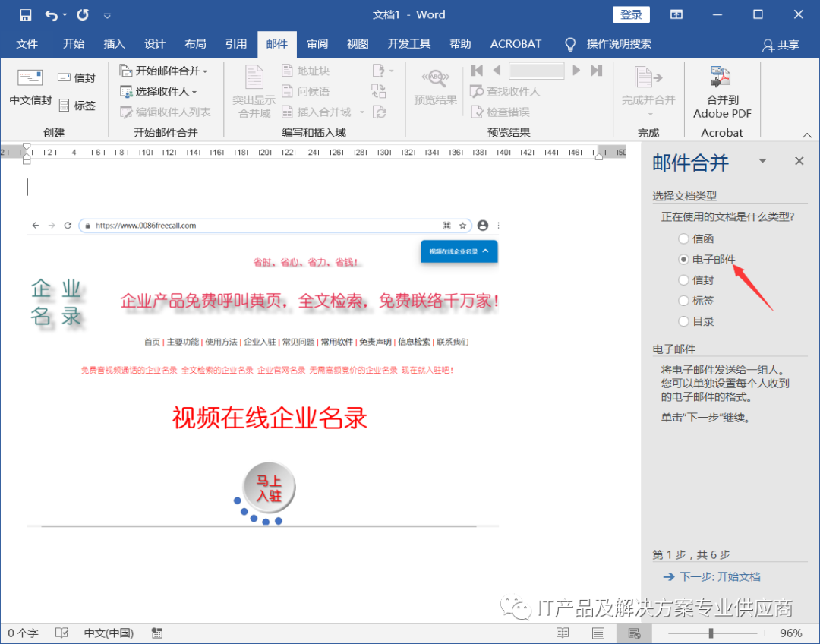This screenshot has height=644, width=820.
Task: Open Quick Access Toolbar customize dropdown
Action: click(x=107, y=16)
